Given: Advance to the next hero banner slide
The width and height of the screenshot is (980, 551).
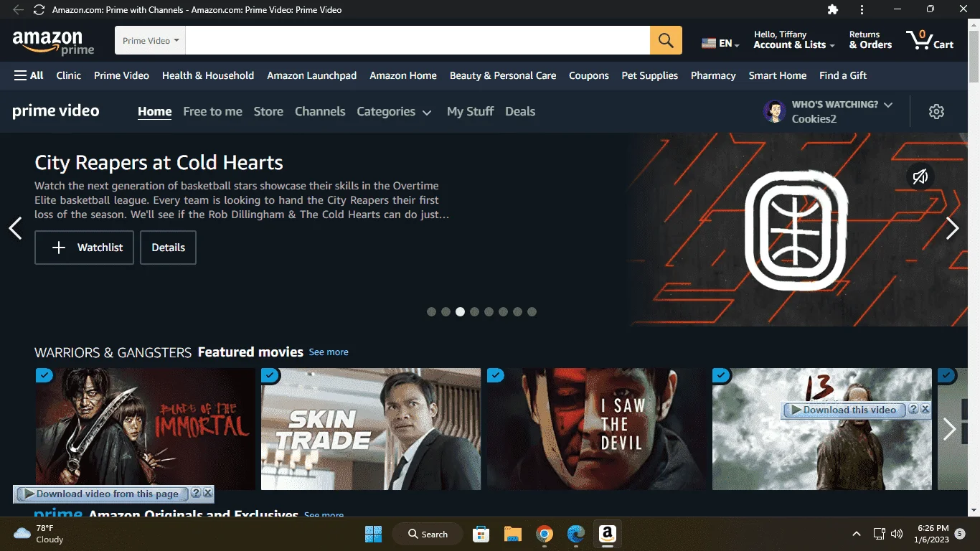Looking at the screenshot, I should tap(952, 228).
